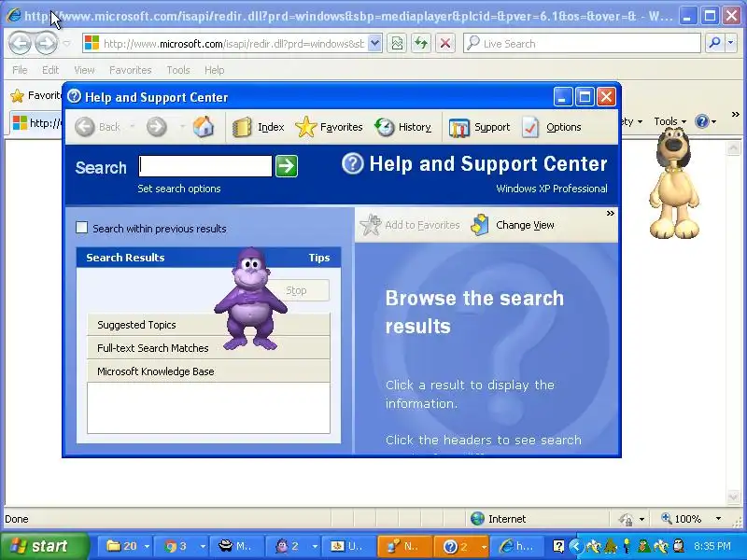Expand hidden toolbar items chevron in Help pane
The width and height of the screenshot is (747, 560).
(611, 214)
